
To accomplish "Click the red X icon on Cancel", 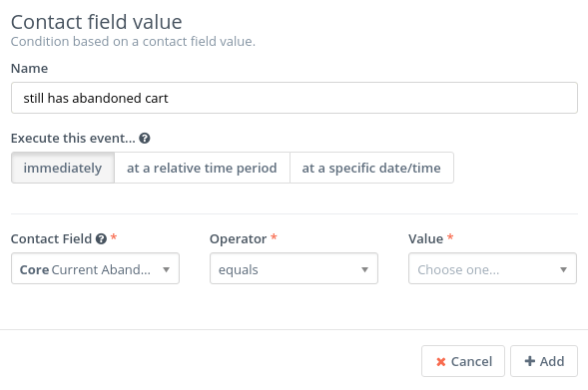I will [441, 361].
